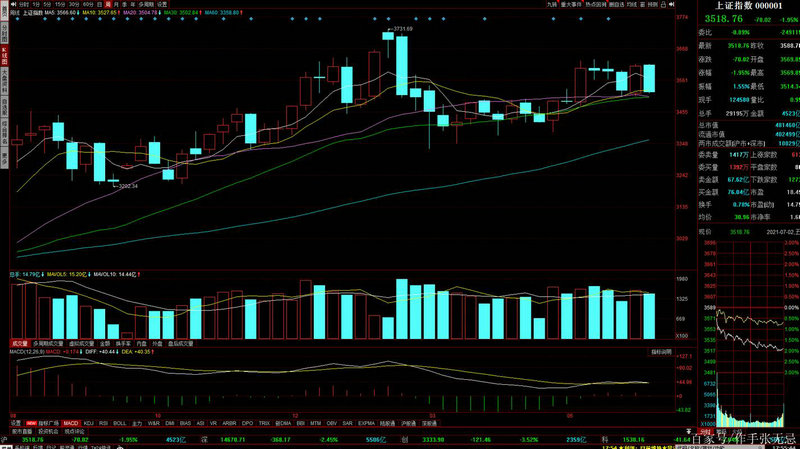The image size is (800, 449).
Task: Click the 上证指数 000001 title header
Action: (x=749, y=5)
